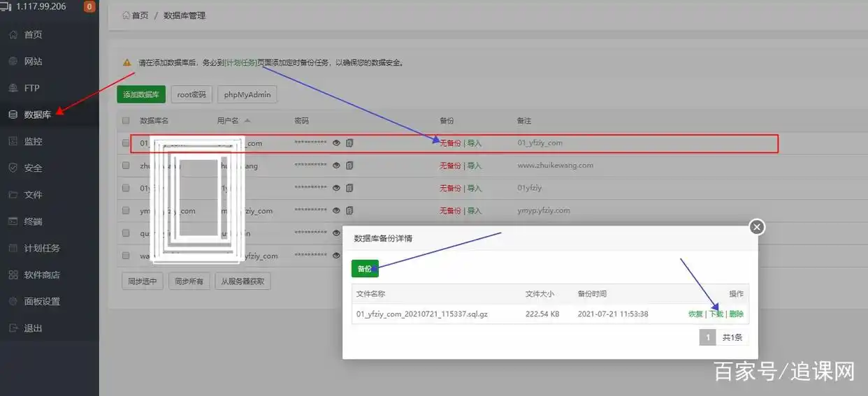Viewport: 868px width, 396px height.
Task: Click 下载 link for the sql.gz backup
Action: (716, 314)
